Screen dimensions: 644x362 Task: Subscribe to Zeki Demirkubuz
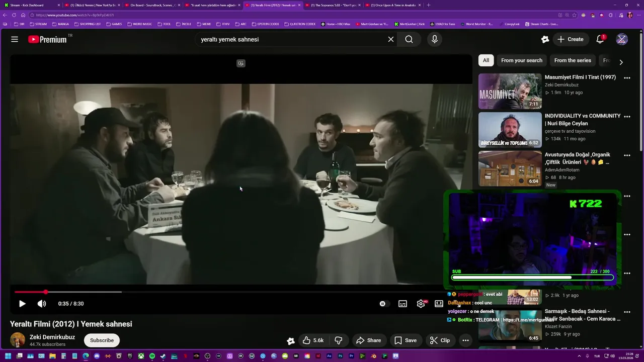coord(102,340)
